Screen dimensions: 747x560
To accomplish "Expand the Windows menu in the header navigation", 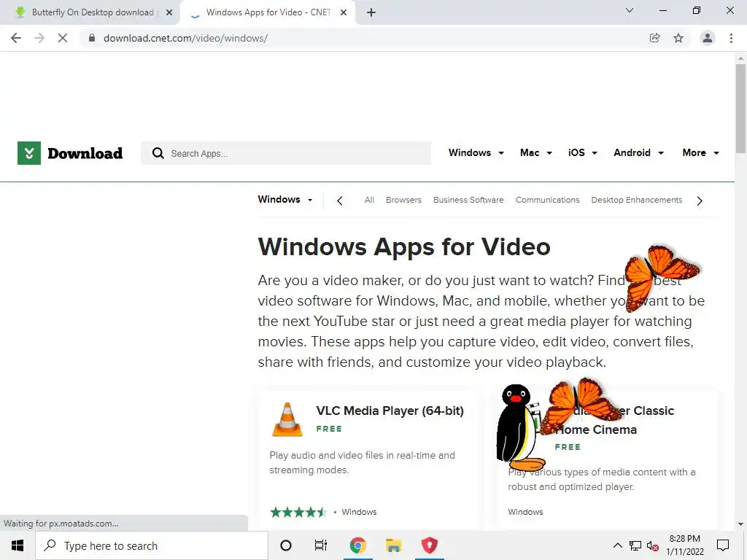I will point(476,153).
